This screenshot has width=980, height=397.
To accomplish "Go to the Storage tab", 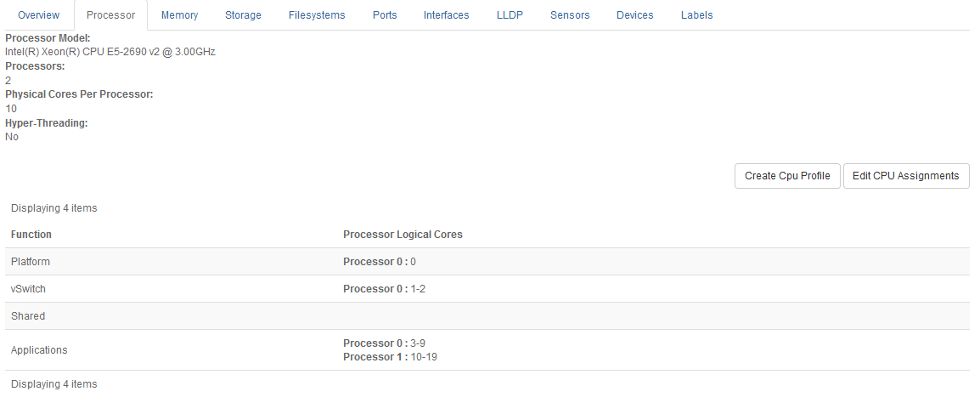I will [243, 15].
